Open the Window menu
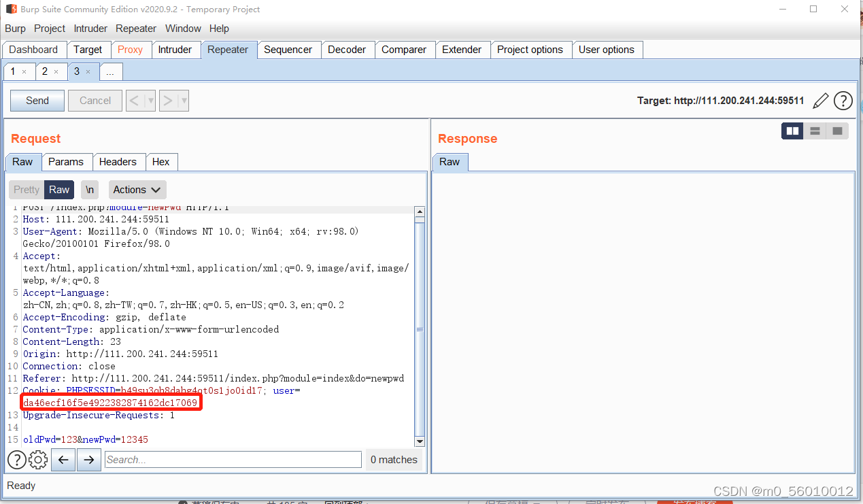 coord(183,29)
